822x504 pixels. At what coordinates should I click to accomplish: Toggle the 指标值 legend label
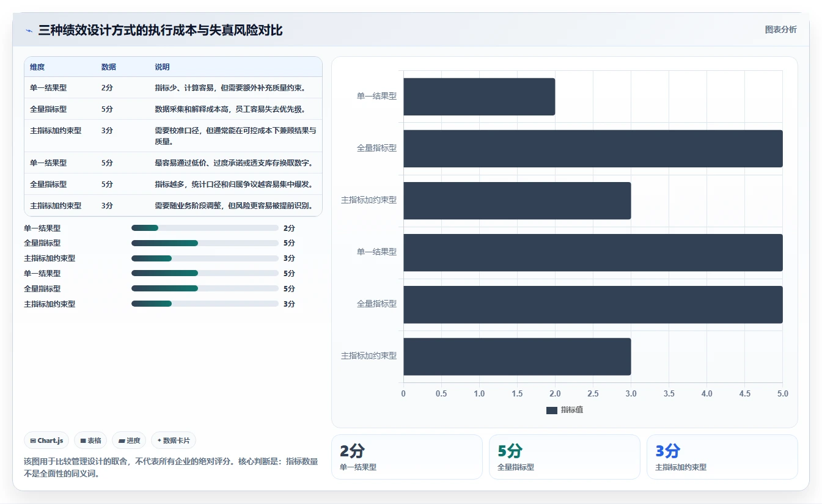click(572, 410)
